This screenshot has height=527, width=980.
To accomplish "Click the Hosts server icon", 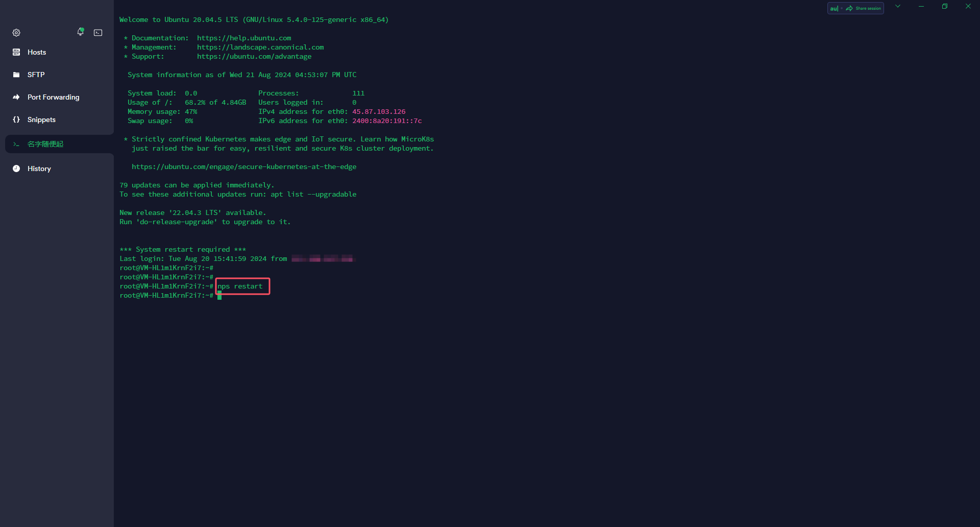I will [16, 52].
